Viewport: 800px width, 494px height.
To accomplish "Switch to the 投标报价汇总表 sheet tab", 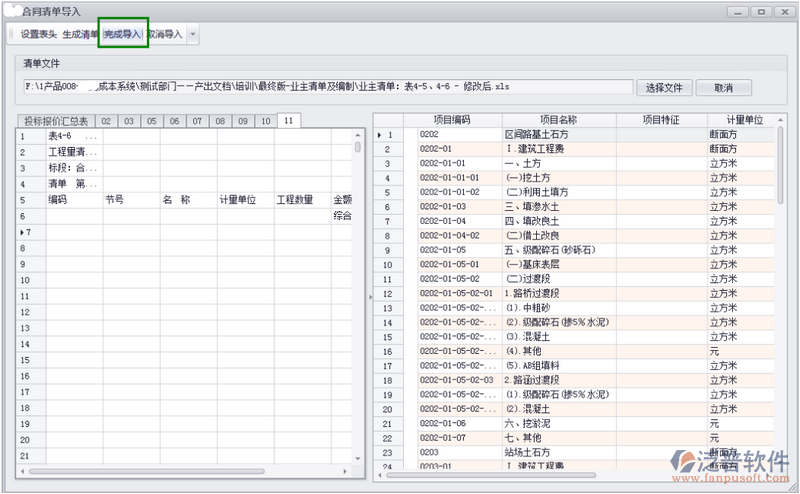I will [56, 121].
